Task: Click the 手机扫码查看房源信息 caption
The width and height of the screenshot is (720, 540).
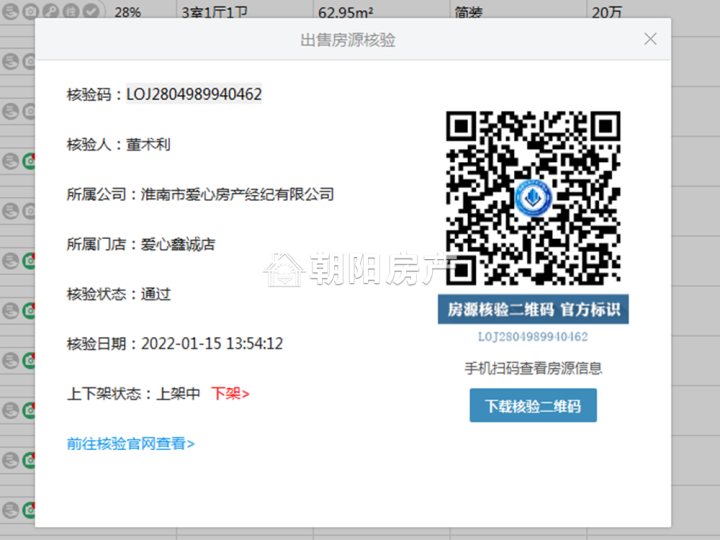Action: [x=533, y=368]
